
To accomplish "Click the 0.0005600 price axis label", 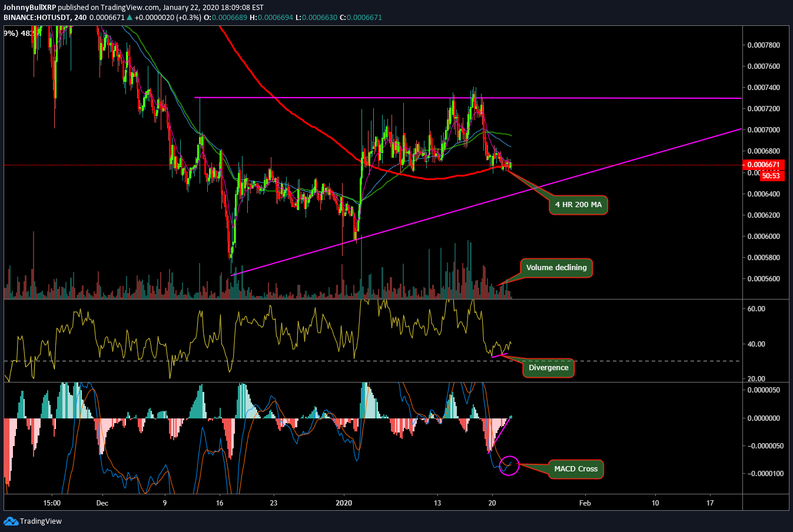I will [764, 279].
